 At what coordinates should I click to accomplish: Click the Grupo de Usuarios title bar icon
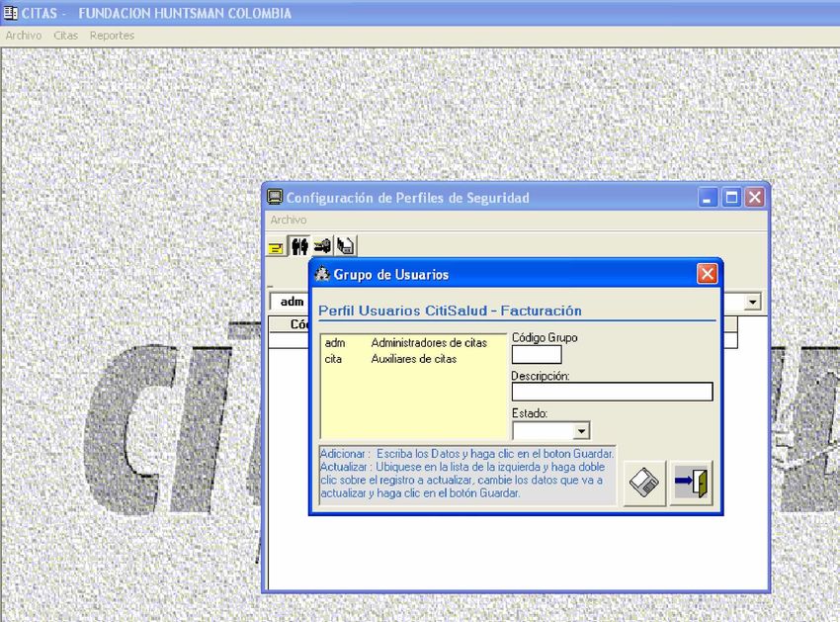(x=321, y=275)
